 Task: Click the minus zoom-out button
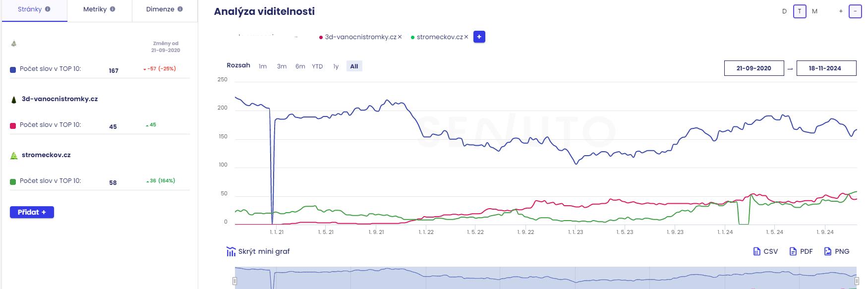(x=855, y=11)
